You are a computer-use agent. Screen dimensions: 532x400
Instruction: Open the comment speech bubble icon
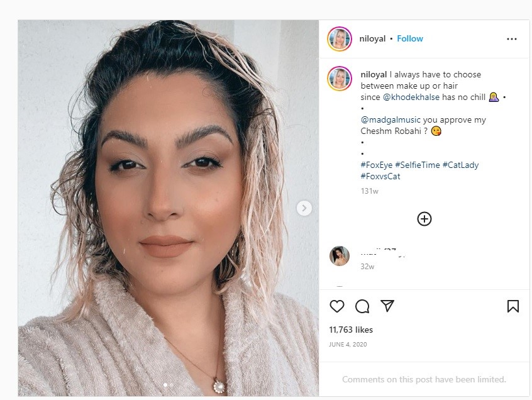coord(362,306)
